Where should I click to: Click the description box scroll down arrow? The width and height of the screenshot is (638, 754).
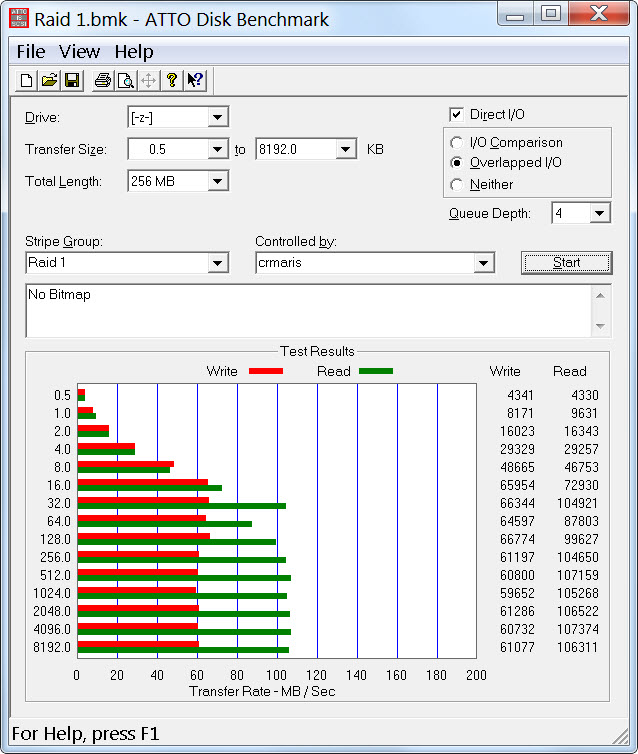(600, 326)
